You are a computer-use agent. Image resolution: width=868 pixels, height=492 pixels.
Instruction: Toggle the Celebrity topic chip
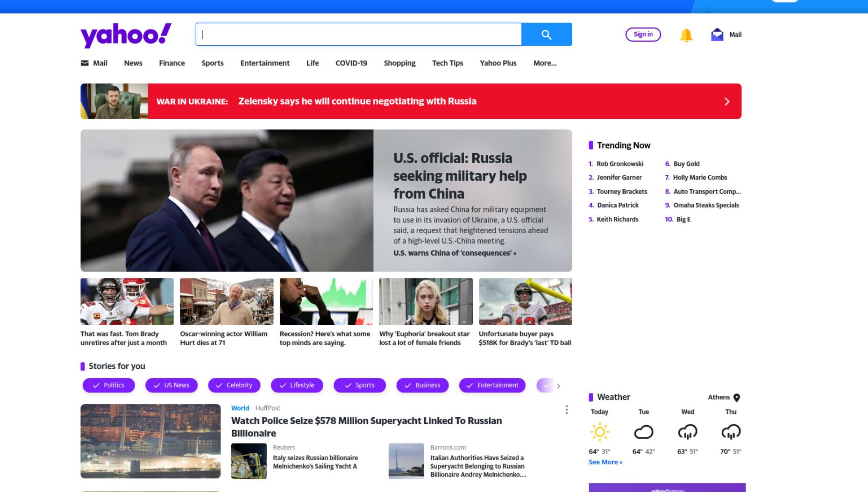(234, 385)
